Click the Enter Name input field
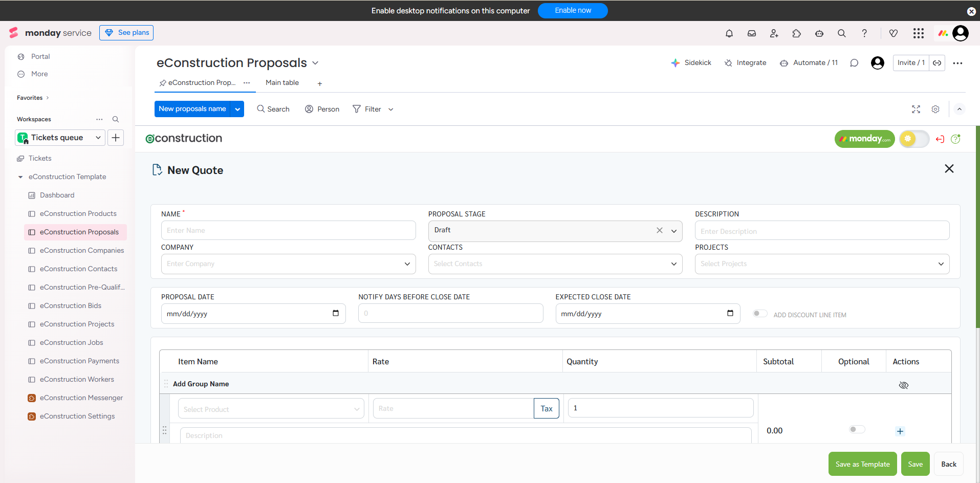The height and width of the screenshot is (483, 980). pos(288,231)
